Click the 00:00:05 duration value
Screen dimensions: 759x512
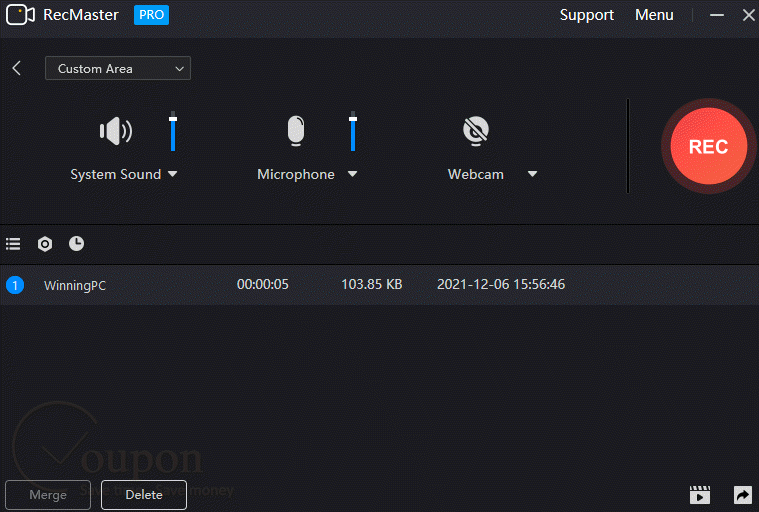[263, 284]
